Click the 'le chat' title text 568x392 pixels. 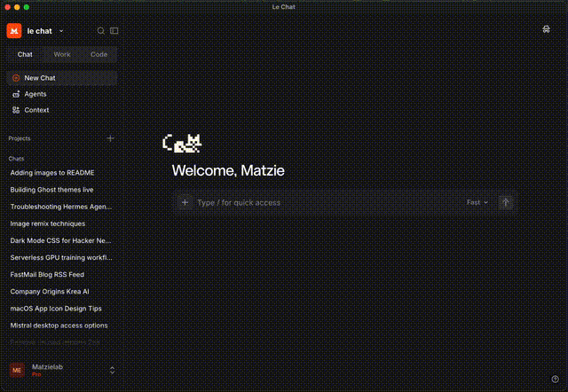[39, 31]
